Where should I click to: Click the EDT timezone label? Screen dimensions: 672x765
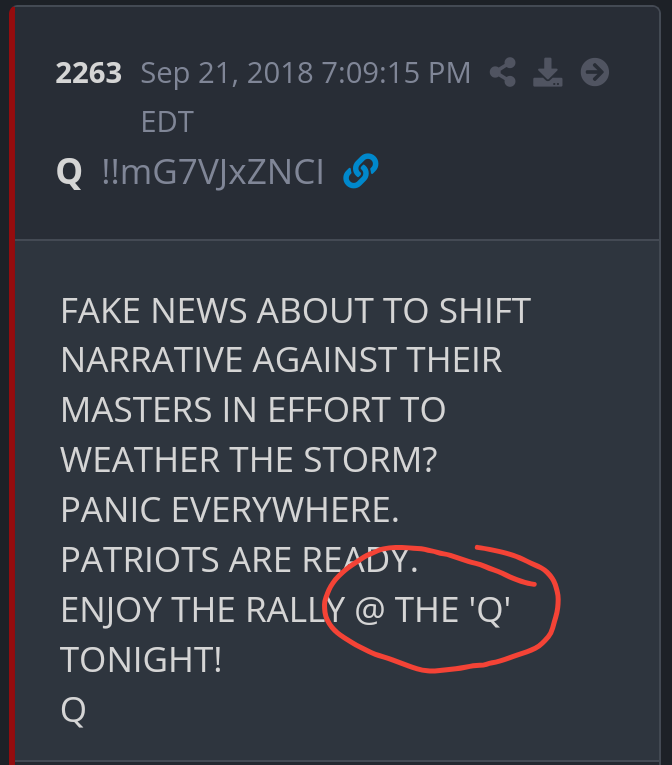click(x=167, y=121)
